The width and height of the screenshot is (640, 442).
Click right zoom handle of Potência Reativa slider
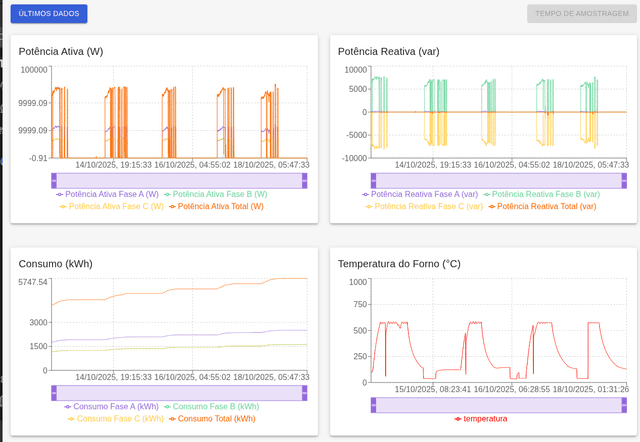(x=624, y=181)
